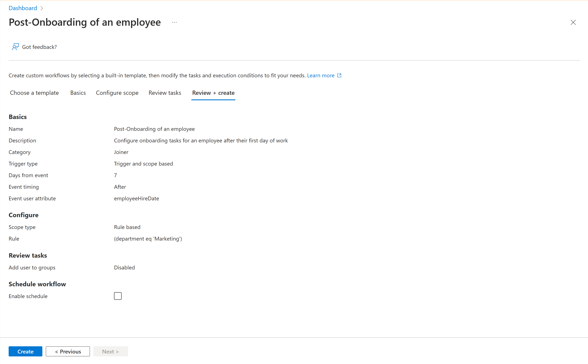Click the close X icon top right
This screenshot has width=588, height=364.
(573, 22)
